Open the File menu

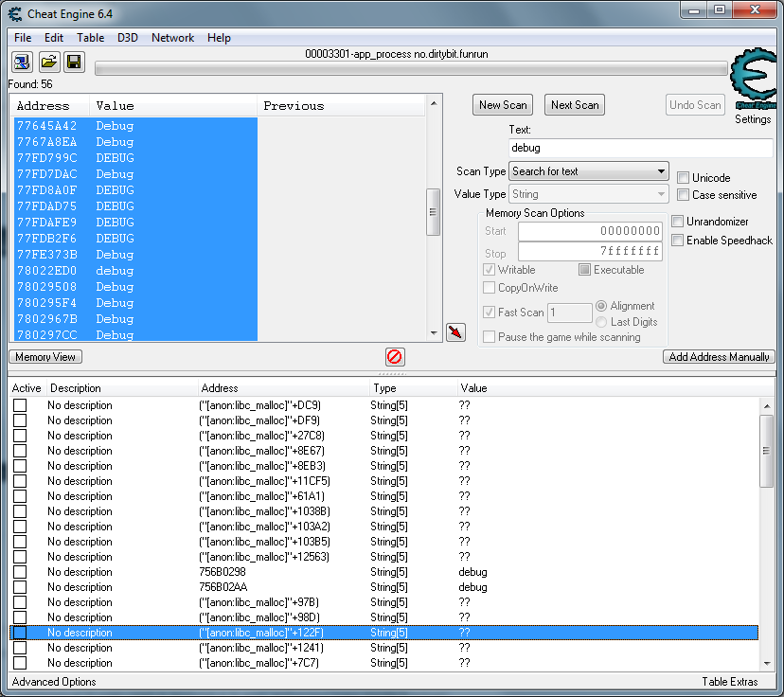point(23,38)
